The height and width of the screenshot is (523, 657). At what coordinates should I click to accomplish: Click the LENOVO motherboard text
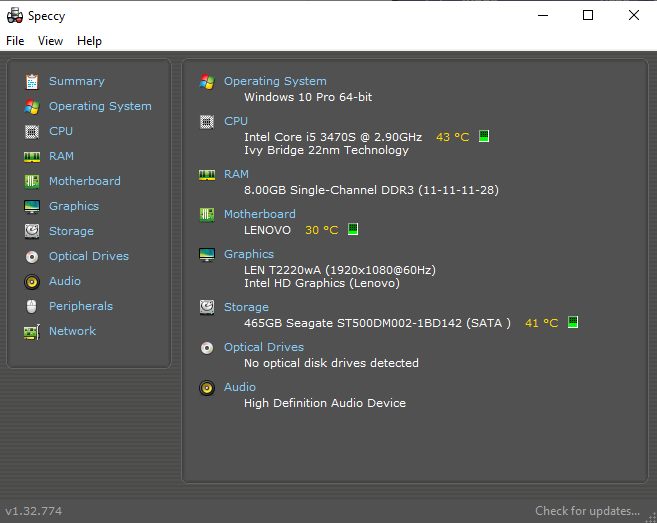(x=267, y=230)
